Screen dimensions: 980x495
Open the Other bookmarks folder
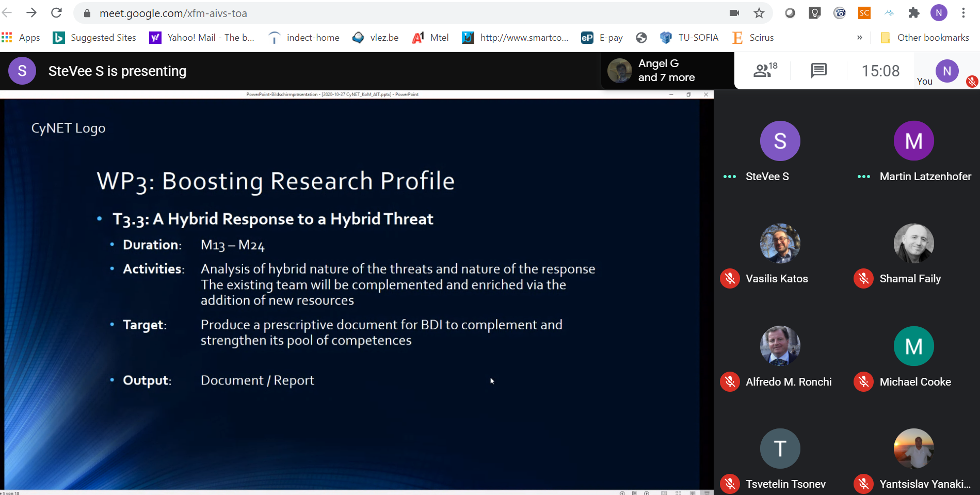pos(925,38)
